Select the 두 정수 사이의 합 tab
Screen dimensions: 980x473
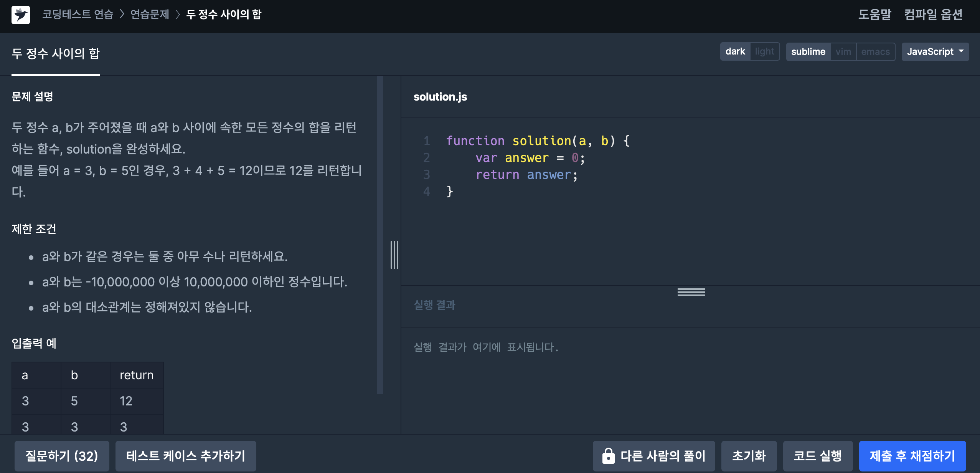[x=56, y=54]
